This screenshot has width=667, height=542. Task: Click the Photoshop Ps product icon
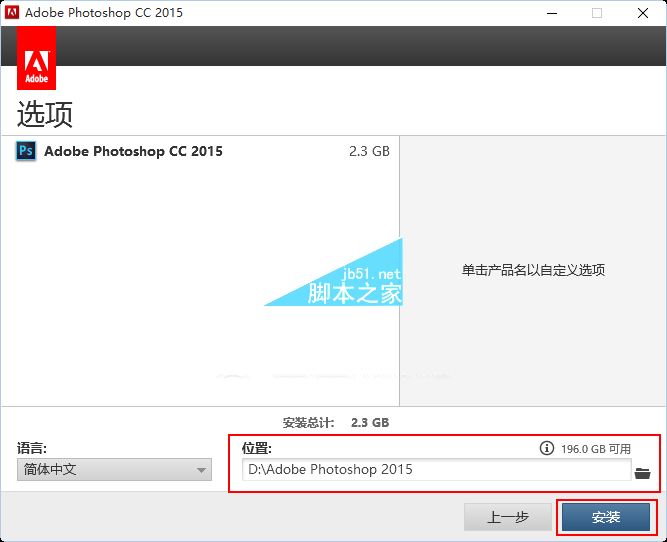(x=26, y=151)
